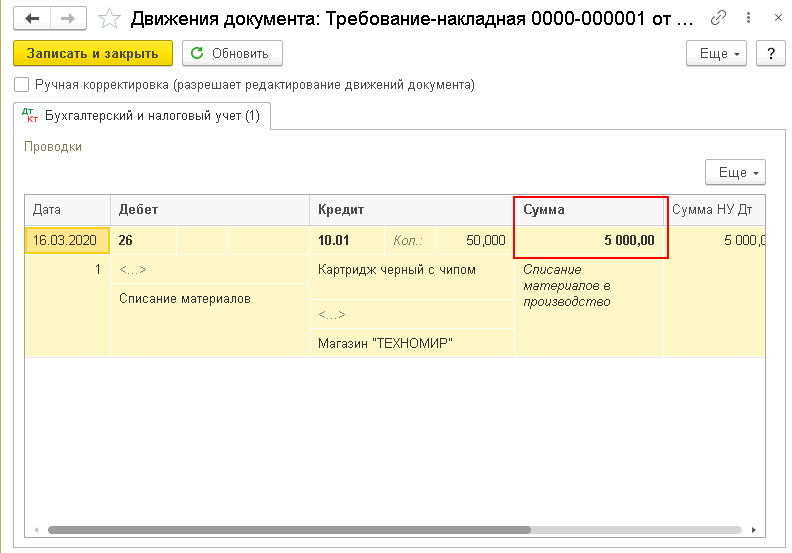Add to favorites with the star icon

(x=109, y=19)
